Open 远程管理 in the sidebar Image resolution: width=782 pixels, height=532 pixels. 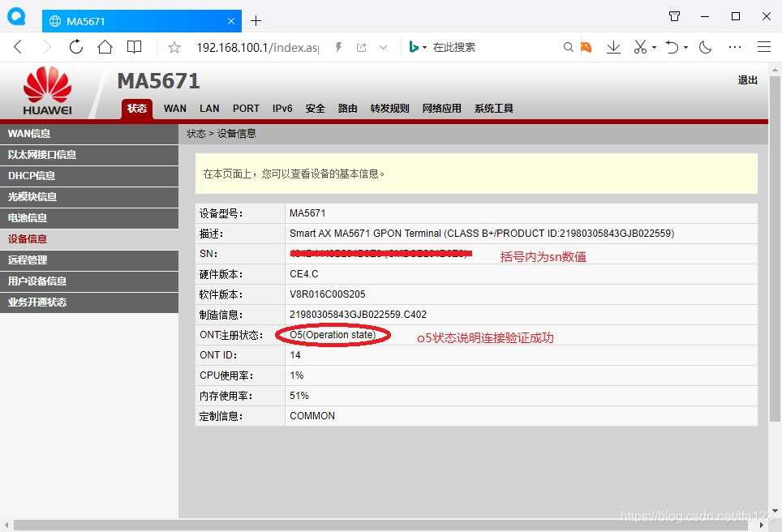[x=89, y=260]
